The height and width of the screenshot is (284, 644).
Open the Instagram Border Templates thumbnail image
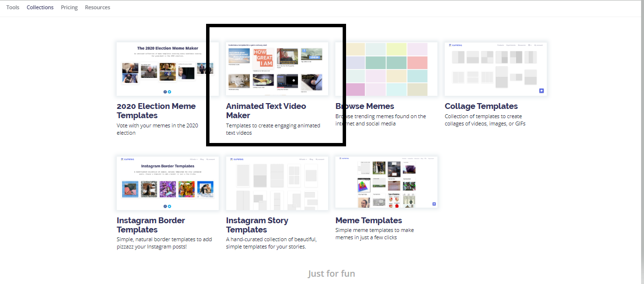tap(168, 183)
